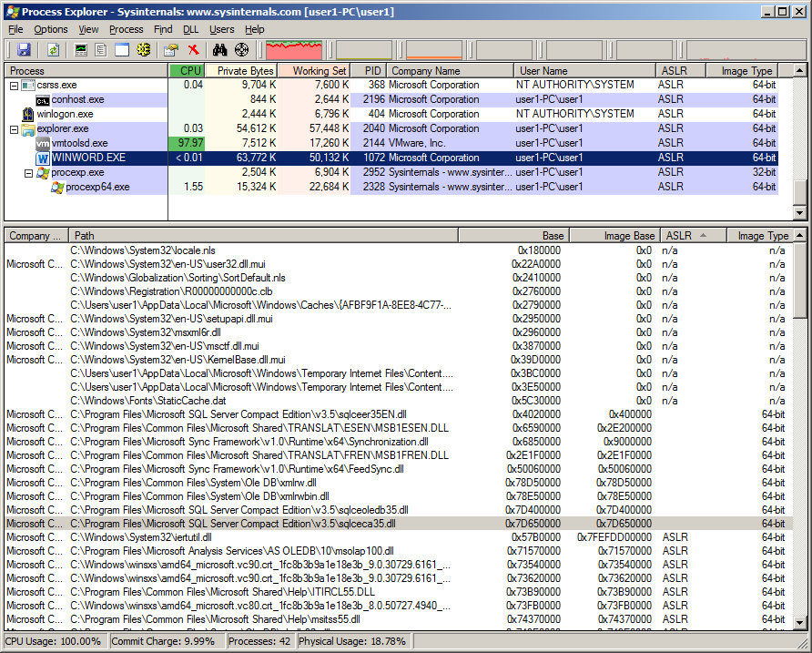Click the Save toolbar icon
Screen dimensions: 812x653
pyautogui.click(x=24, y=50)
